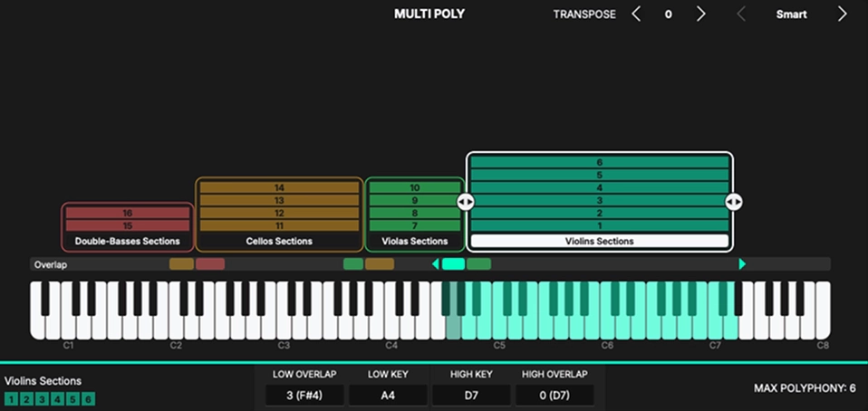This screenshot has height=411, width=868.
Task: Switch to next mode after Smart
Action: [842, 14]
